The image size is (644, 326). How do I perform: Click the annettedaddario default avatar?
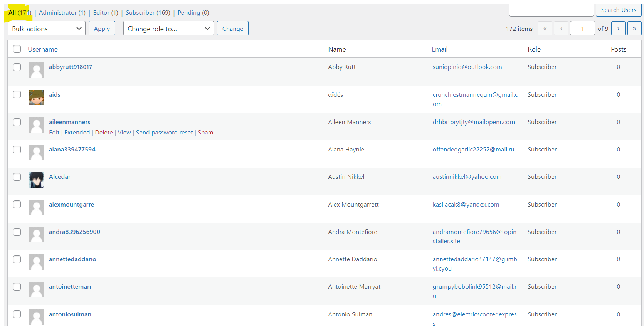[37, 262]
